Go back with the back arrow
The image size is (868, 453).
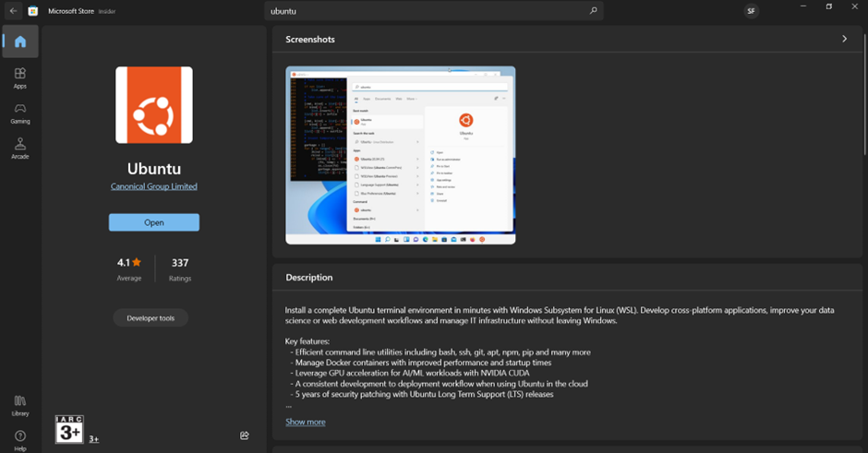tap(13, 10)
